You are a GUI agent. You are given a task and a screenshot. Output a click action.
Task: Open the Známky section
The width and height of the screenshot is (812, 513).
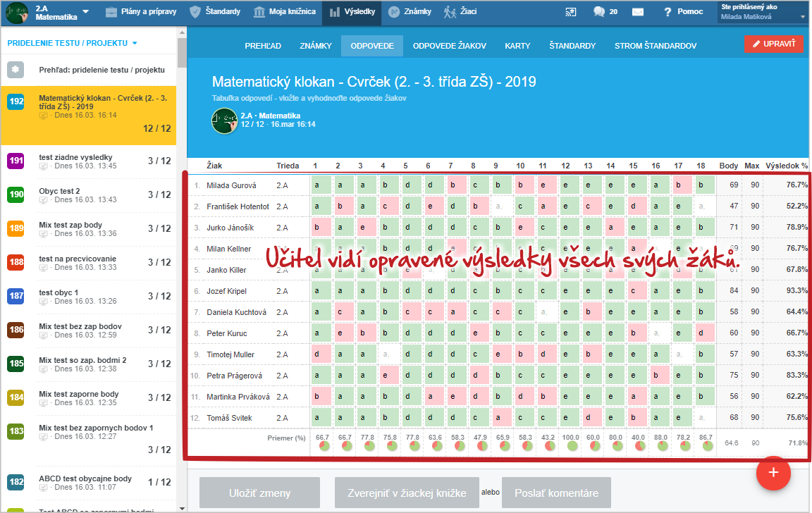(410, 12)
